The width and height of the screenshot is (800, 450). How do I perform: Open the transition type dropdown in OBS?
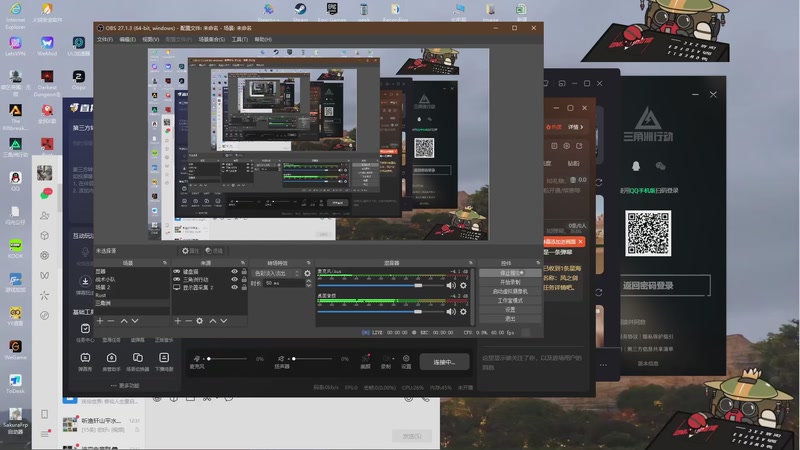click(276, 273)
